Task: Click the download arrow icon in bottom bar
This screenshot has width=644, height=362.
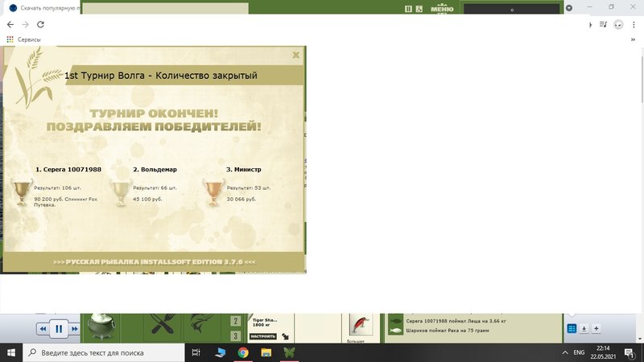Action: pyautogui.click(x=584, y=328)
